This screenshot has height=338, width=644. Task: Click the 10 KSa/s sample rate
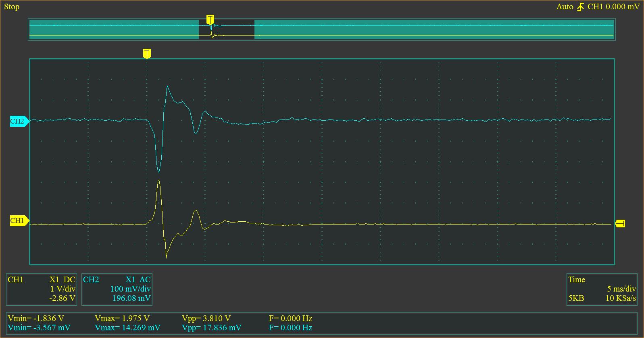coord(621,298)
